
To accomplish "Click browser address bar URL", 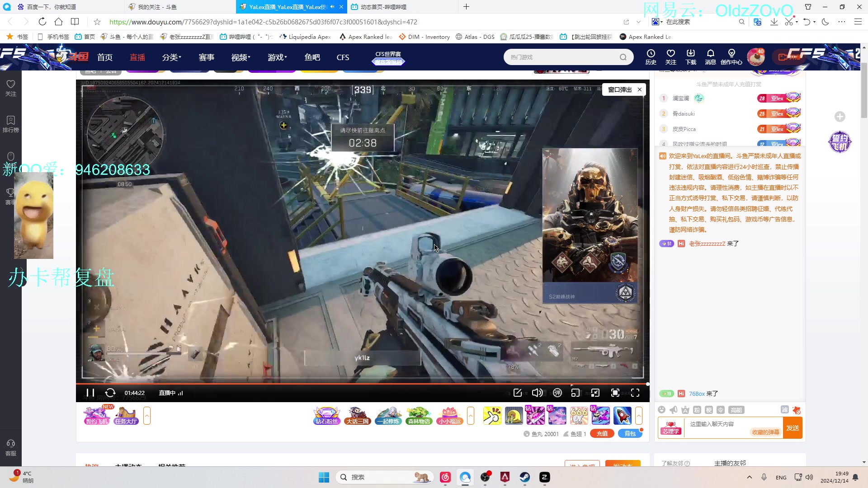I will coord(263,22).
